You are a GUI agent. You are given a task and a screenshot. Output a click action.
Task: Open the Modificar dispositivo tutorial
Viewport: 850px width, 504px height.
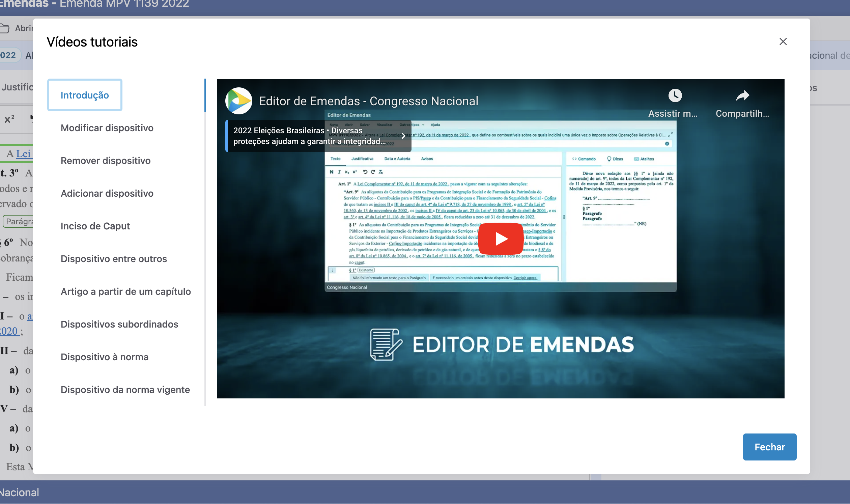click(x=107, y=128)
